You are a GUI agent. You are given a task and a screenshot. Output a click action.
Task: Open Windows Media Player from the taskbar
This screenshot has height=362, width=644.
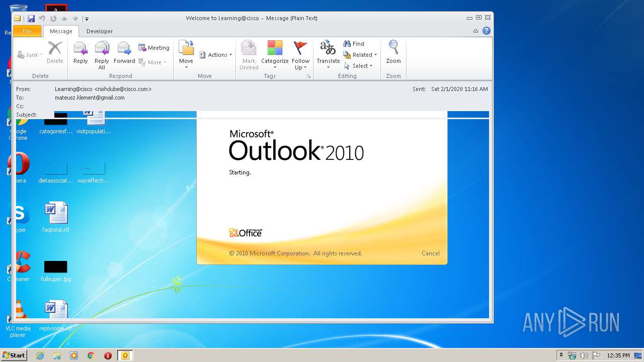(74, 355)
